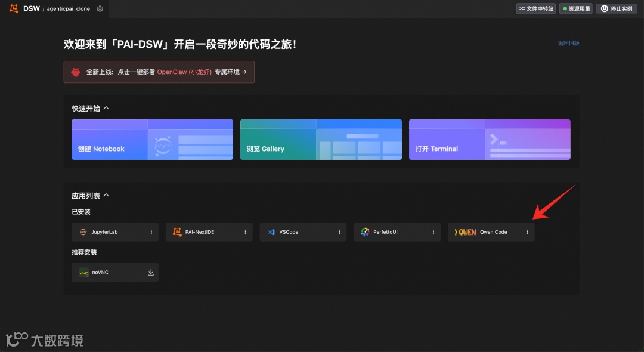644x352 pixels.
Task: Click the JupyterLab label text
Action: point(104,232)
